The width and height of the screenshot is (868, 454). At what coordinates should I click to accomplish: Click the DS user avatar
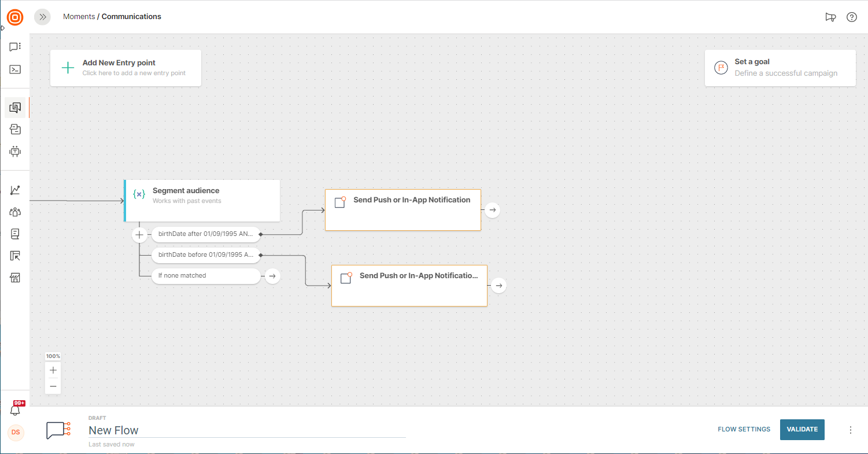(16, 432)
